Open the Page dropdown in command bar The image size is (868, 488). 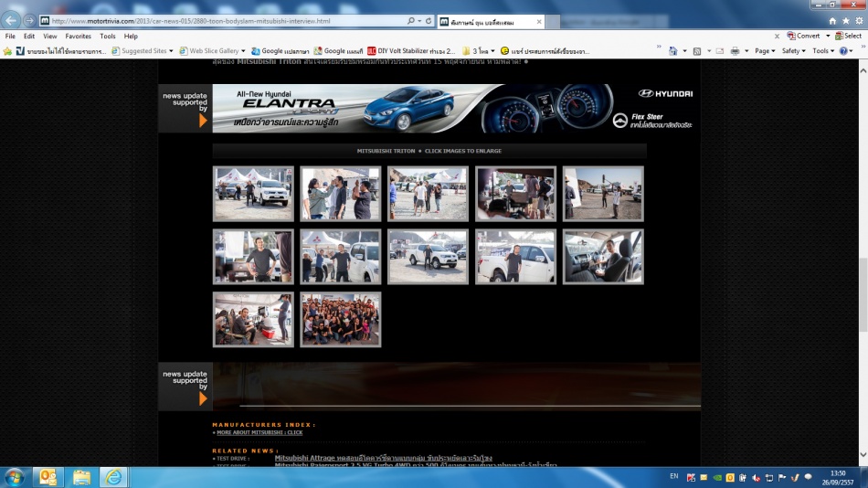point(765,51)
